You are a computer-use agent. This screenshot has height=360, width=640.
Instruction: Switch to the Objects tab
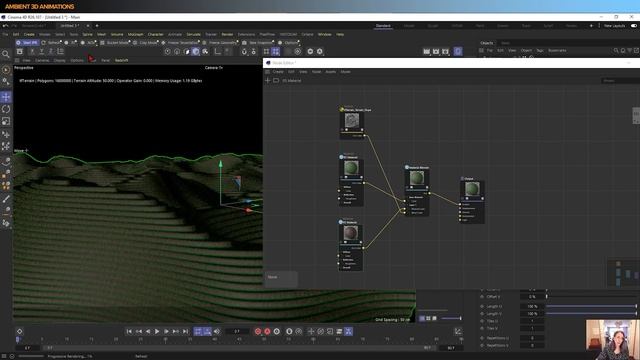coord(487,43)
